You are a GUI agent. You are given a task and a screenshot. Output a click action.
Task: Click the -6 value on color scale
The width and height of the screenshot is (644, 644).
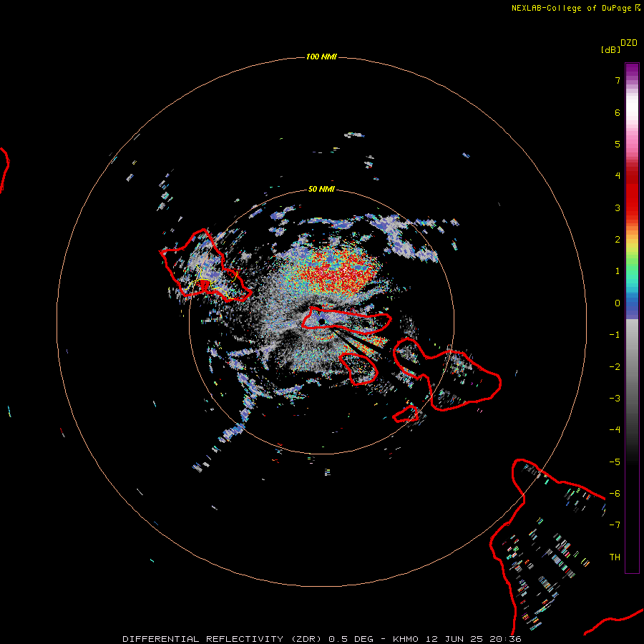(615, 493)
